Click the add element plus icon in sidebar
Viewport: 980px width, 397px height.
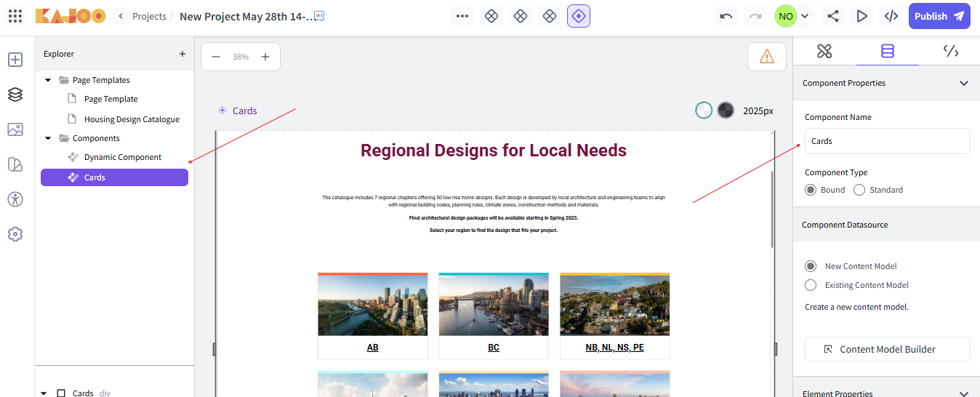coord(15,60)
